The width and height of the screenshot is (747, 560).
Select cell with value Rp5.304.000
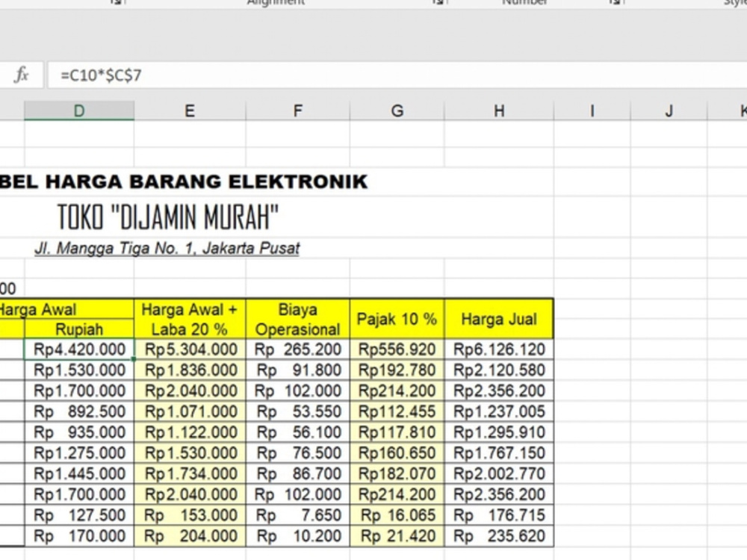[190, 349]
